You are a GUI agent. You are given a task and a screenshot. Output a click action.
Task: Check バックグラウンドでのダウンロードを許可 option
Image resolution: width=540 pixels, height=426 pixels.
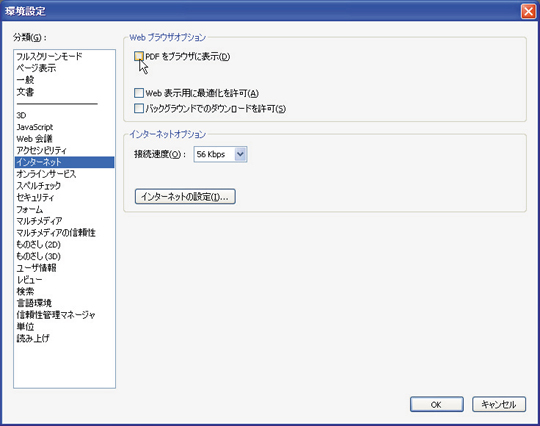[x=139, y=108]
